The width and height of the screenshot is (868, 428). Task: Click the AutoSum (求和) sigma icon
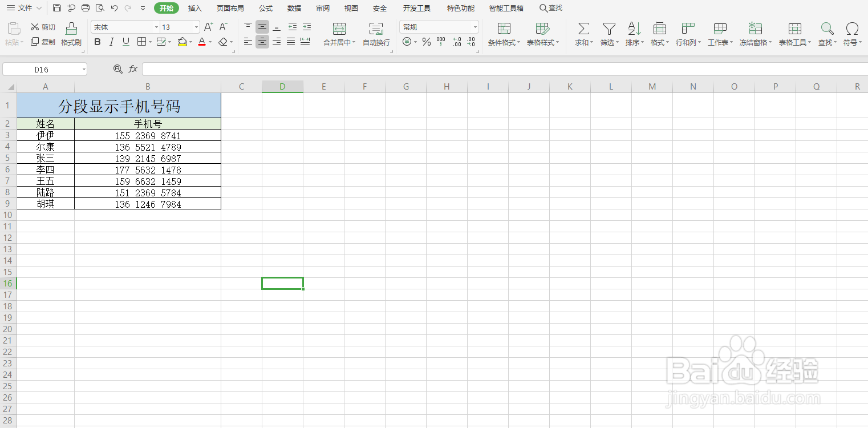pyautogui.click(x=583, y=29)
